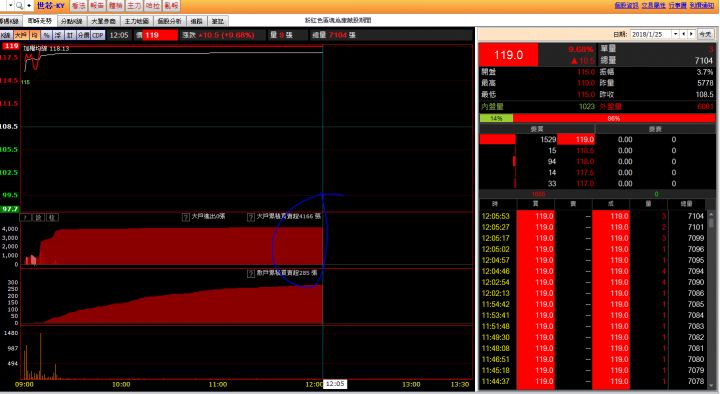
Task: Open the 個股分析 tab
Action: click(169, 21)
